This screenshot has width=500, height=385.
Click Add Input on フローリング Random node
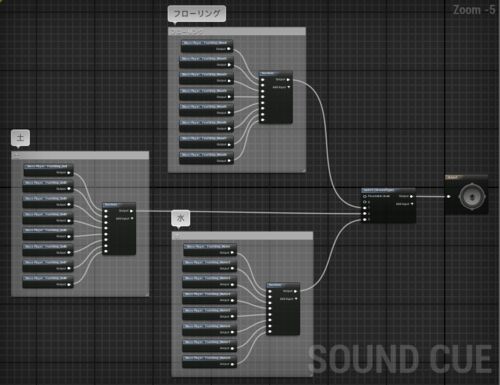[289, 87]
